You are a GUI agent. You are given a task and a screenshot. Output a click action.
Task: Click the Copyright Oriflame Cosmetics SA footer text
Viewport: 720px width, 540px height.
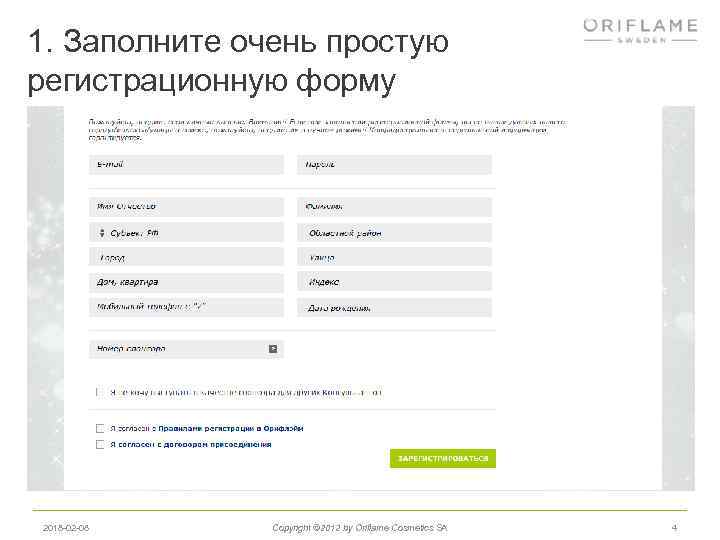click(360, 528)
